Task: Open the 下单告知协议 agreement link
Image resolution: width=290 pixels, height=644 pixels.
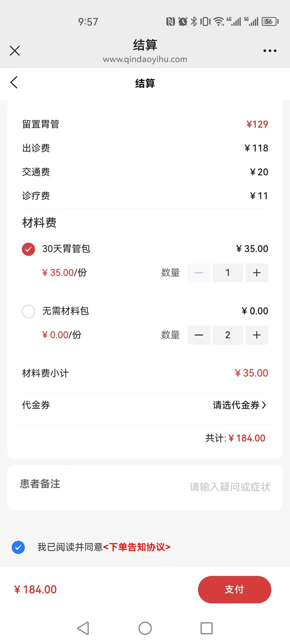Action: (x=137, y=547)
